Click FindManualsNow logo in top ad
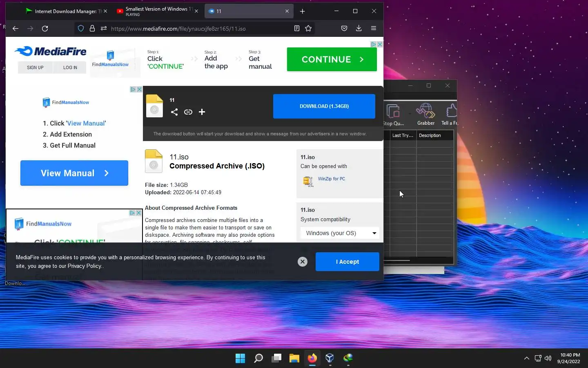The width and height of the screenshot is (588, 368). [x=110, y=59]
